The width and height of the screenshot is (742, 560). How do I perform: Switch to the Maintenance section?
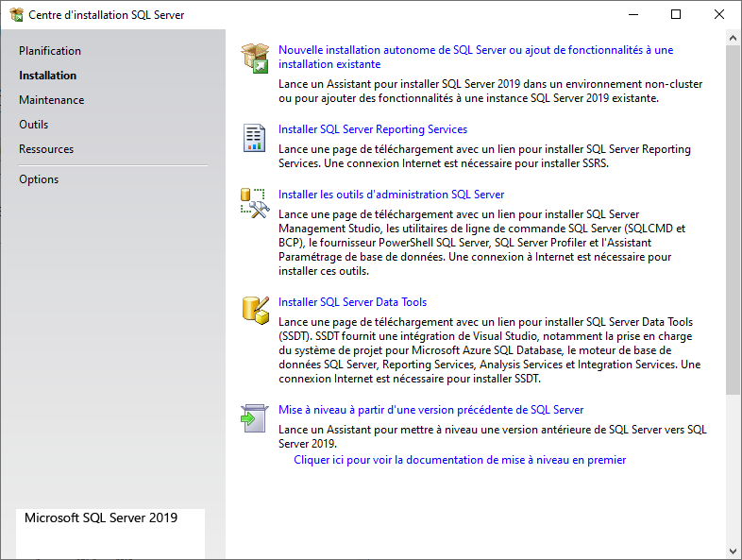point(52,100)
